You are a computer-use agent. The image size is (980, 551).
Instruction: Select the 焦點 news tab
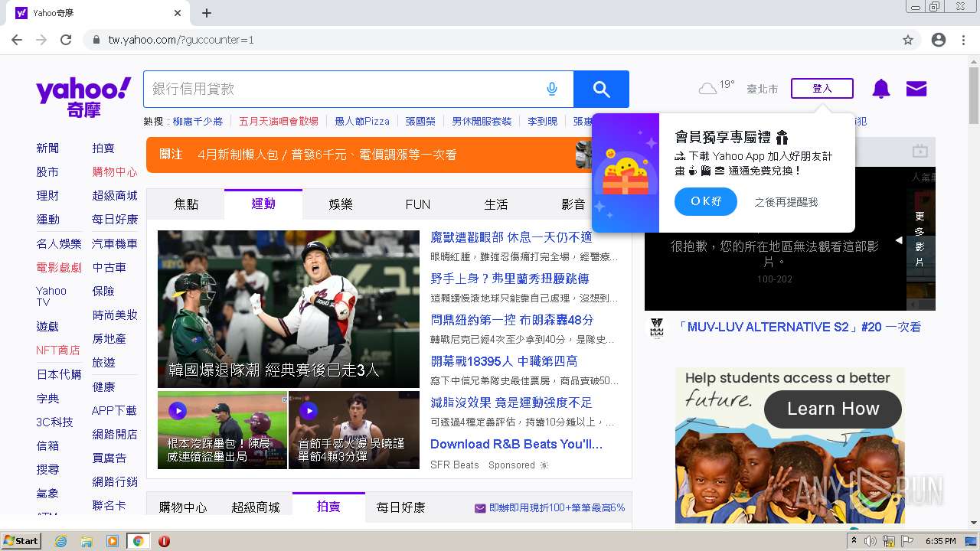pos(186,204)
